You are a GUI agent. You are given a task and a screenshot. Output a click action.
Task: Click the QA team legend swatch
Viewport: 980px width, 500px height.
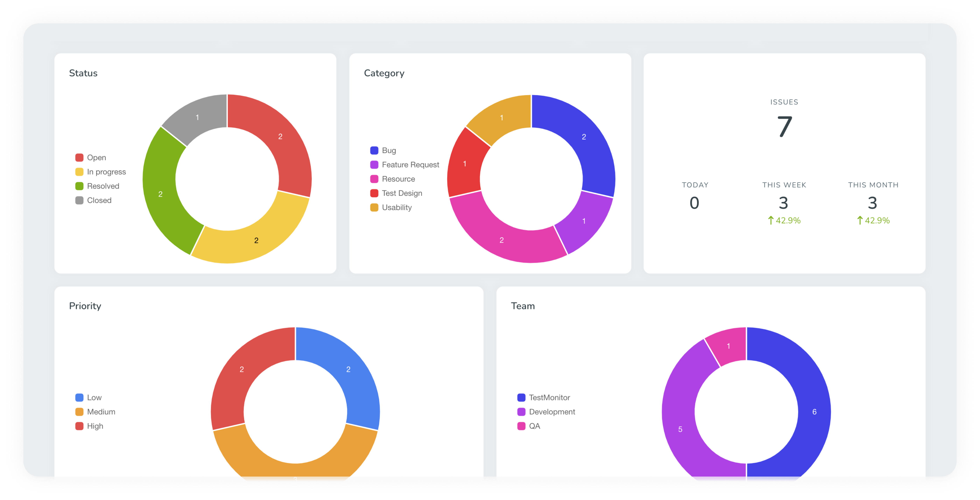(x=521, y=426)
